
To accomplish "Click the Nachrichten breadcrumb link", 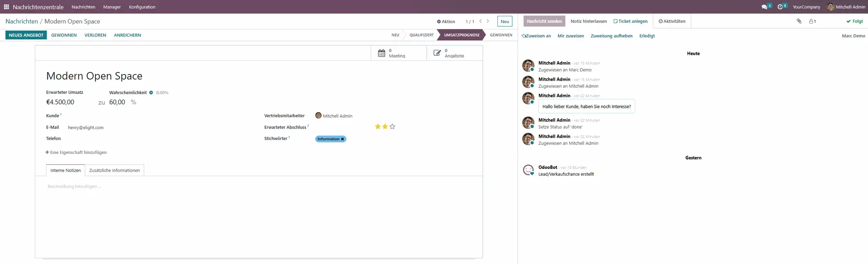I will pos(22,21).
